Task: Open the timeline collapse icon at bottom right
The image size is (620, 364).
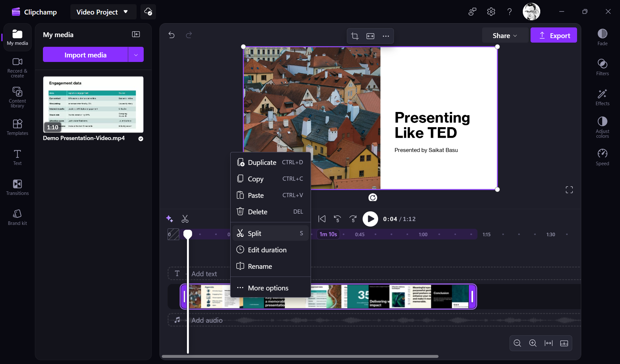Action: [x=564, y=343]
